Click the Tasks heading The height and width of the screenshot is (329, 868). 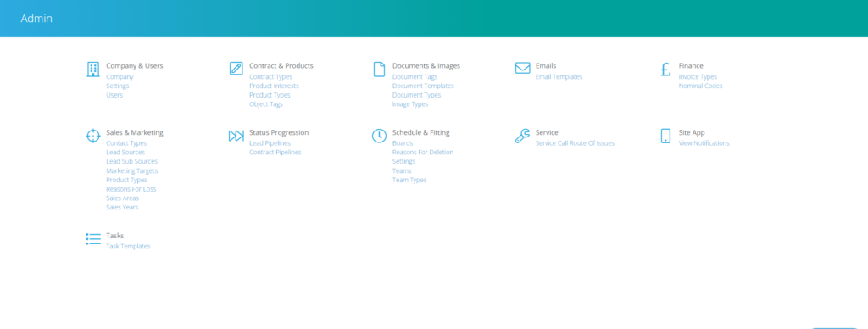pos(115,236)
